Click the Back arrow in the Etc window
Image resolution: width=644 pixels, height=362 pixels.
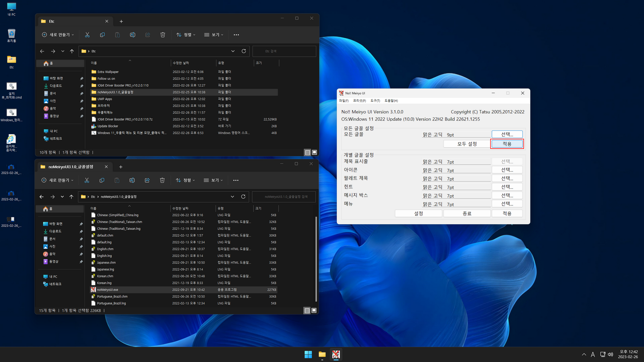[x=42, y=51]
